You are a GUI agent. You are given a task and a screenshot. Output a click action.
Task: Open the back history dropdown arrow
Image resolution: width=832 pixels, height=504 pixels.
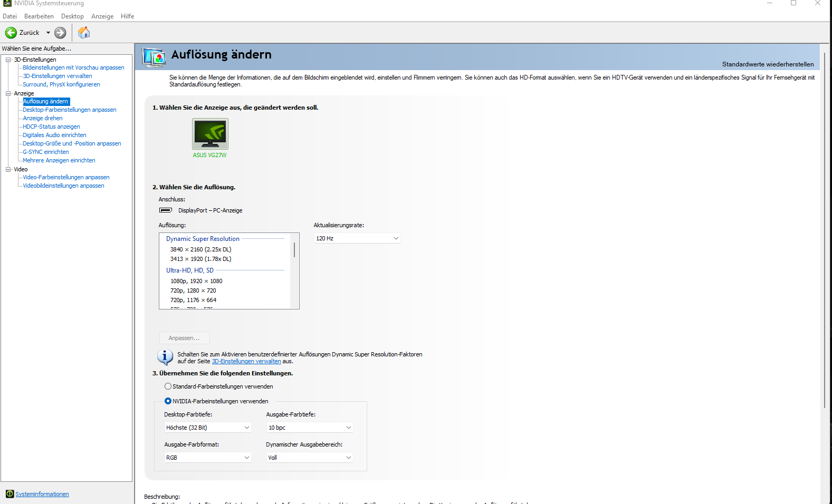[48, 33]
